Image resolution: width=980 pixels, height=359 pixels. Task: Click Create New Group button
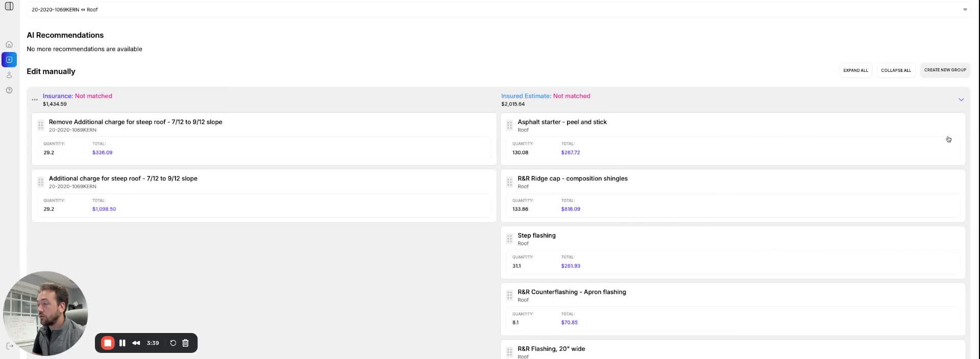point(945,70)
